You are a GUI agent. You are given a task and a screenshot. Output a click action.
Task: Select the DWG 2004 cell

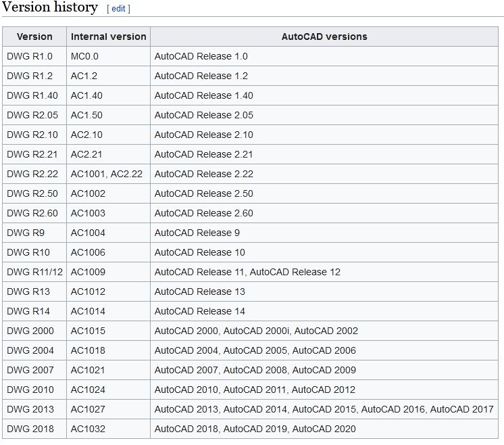click(x=34, y=351)
